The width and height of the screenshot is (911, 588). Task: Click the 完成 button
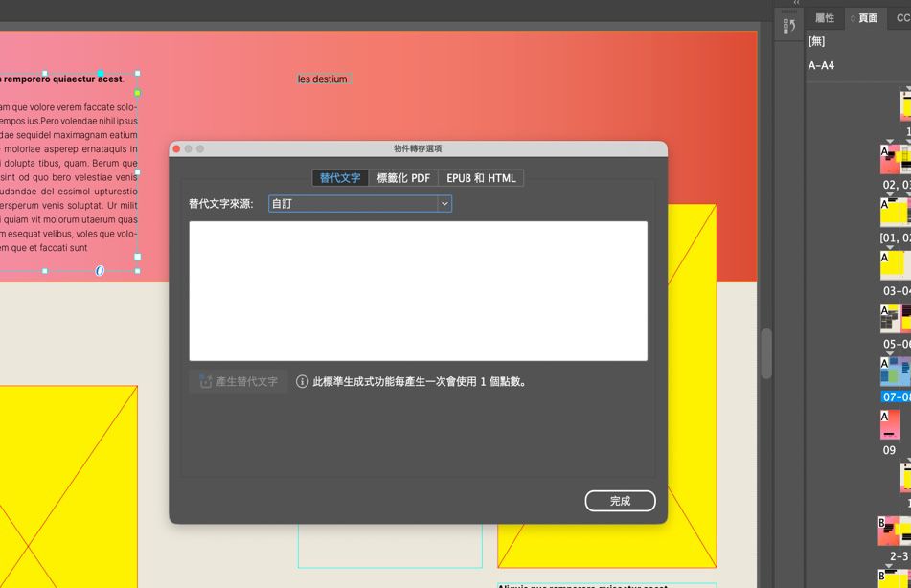coord(620,501)
